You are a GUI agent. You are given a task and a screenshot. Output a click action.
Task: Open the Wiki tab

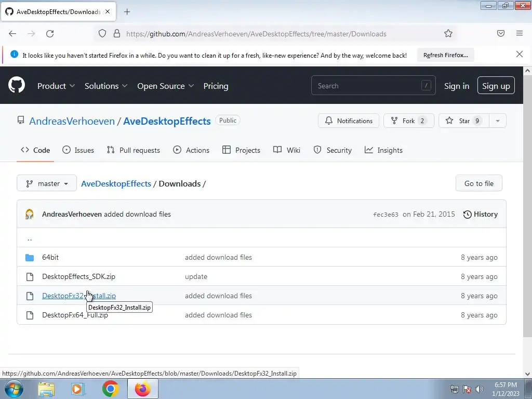coord(287,150)
